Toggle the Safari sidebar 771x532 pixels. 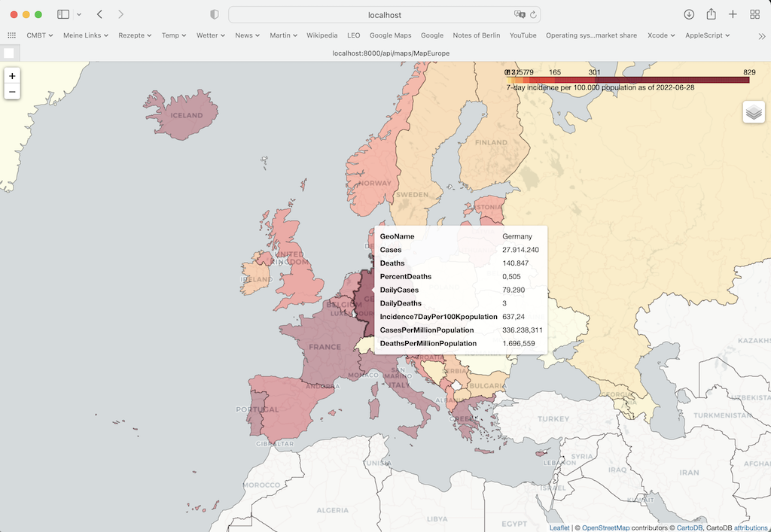point(63,14)
